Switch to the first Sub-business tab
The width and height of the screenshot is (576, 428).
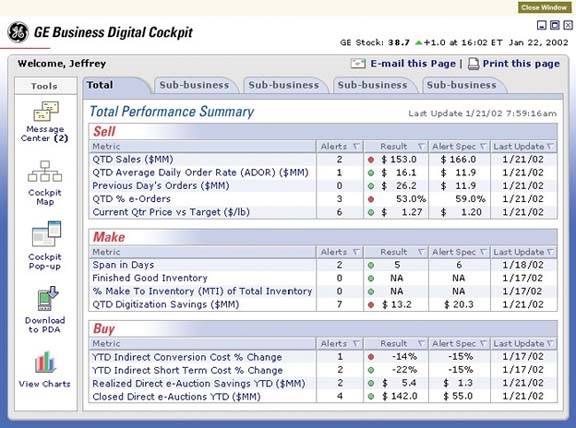click(x=195, y=85)
